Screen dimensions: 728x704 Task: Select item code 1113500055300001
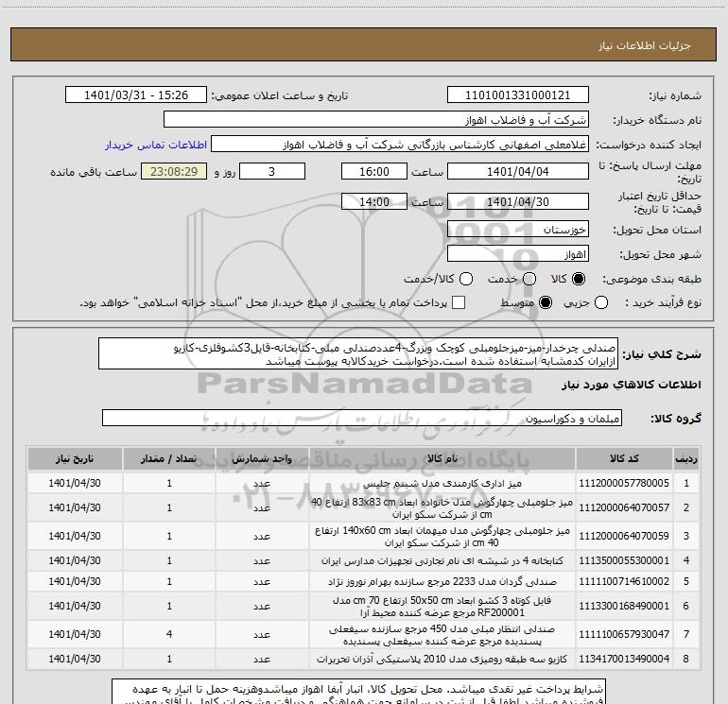[x=624, y=560]
